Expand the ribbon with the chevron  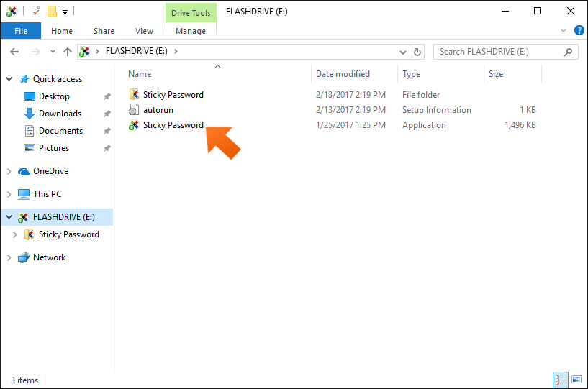pyautogui.click(x=564, y=30)
